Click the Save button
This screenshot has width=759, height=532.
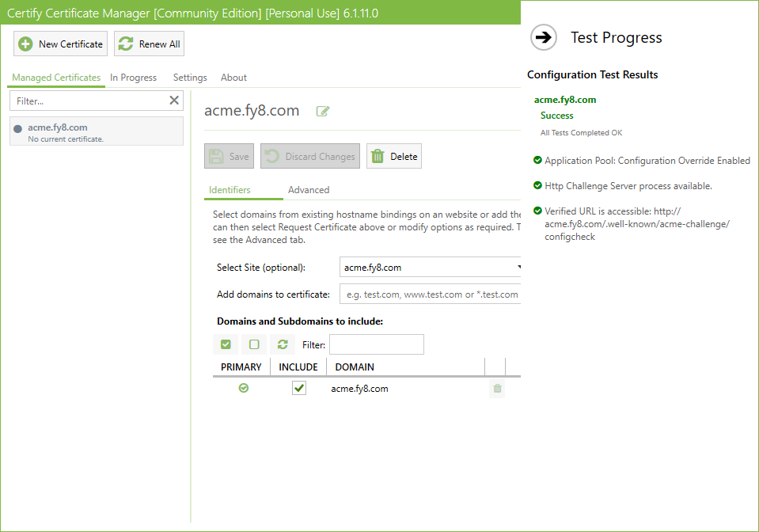point(229,157)
